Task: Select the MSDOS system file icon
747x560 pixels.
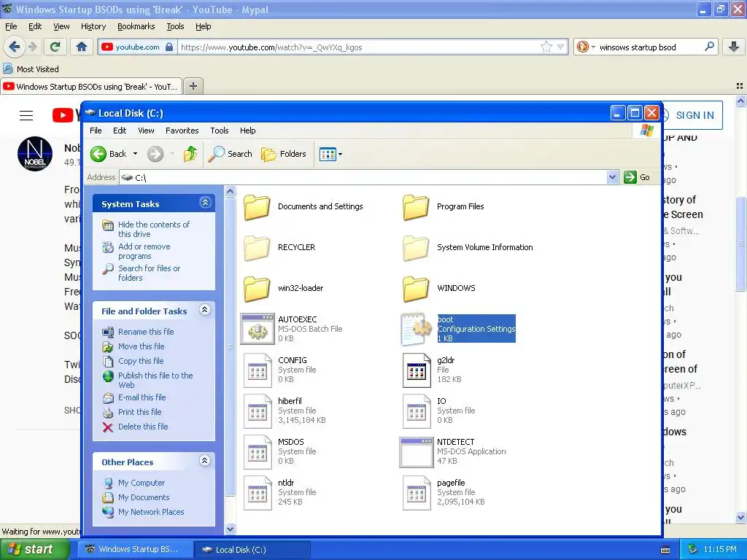Action: tap(258, 452)
